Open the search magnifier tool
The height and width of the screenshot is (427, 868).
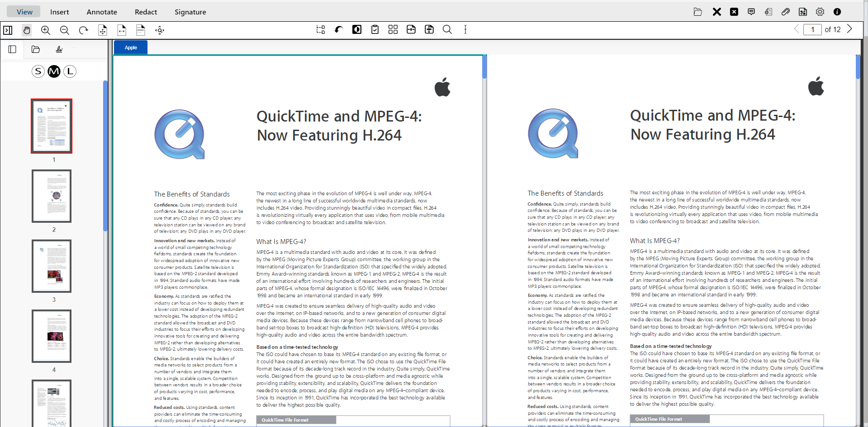pyautogui.click(x=447, y=30)
